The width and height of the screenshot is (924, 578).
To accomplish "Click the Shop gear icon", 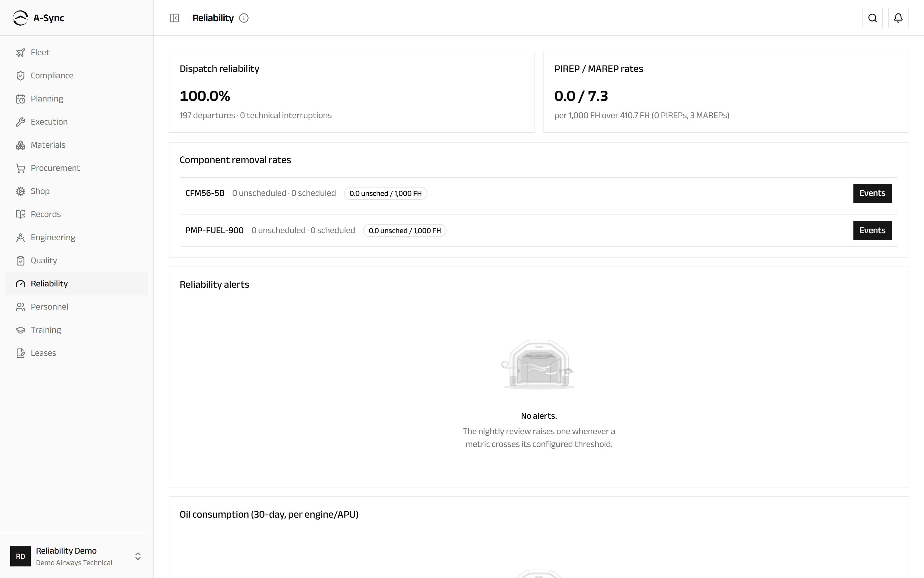I will click(x=21, y=191).
